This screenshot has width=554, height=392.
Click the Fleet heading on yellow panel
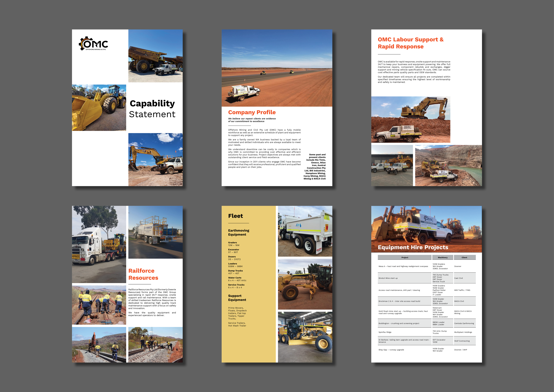(x=236, y=216)
